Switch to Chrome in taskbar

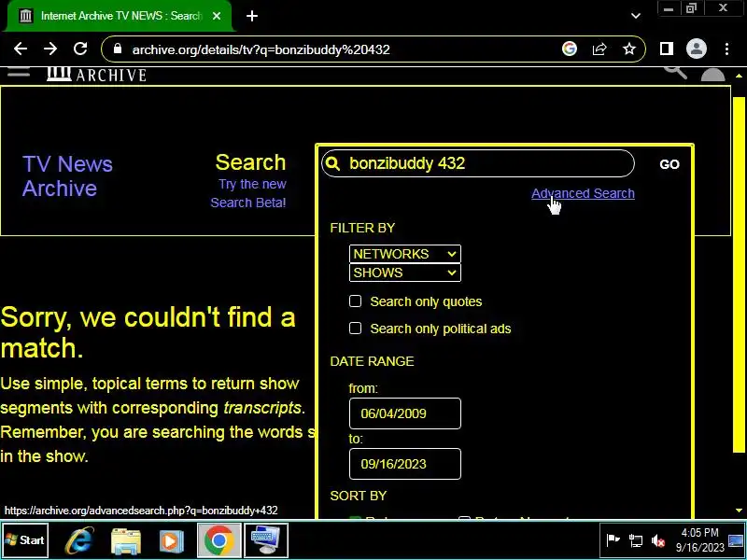click(218, 540)
